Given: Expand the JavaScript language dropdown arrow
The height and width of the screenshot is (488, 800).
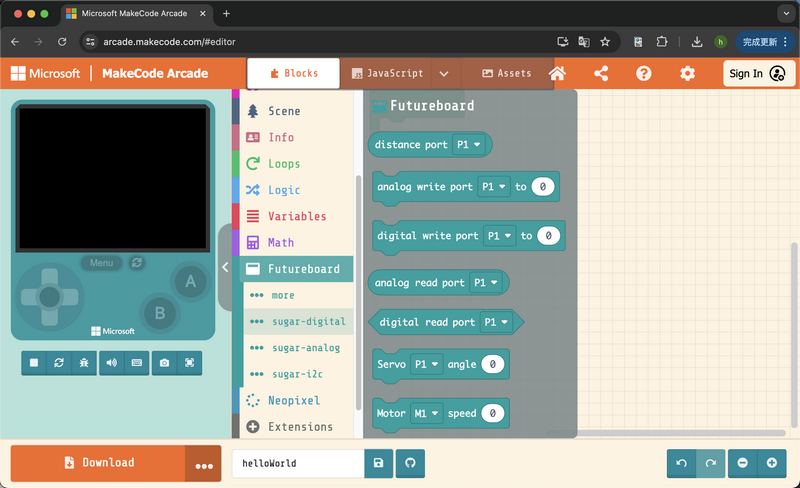Looking at the screenshot, I should point(444,73).
